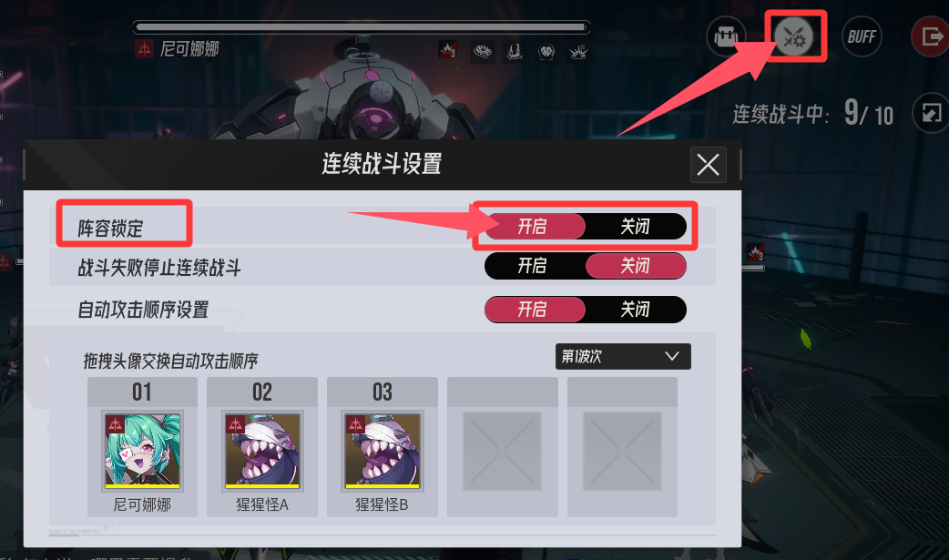Select 尼可娜娜 portrait in slot 01
Viewport: 949px width, 560px height.
(142, 451)
